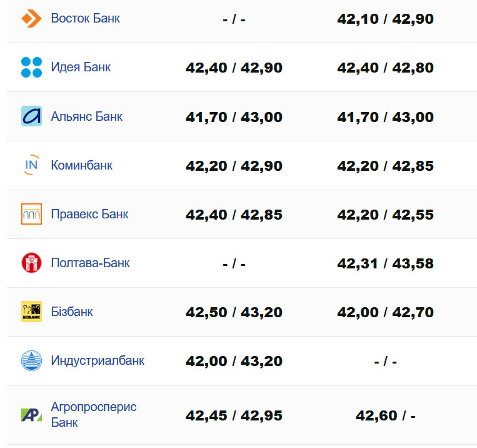The width and height of the screenshot is (477, 448).
Task: Click the orange Правекс Банк logo icon
Action: point(31,214)
